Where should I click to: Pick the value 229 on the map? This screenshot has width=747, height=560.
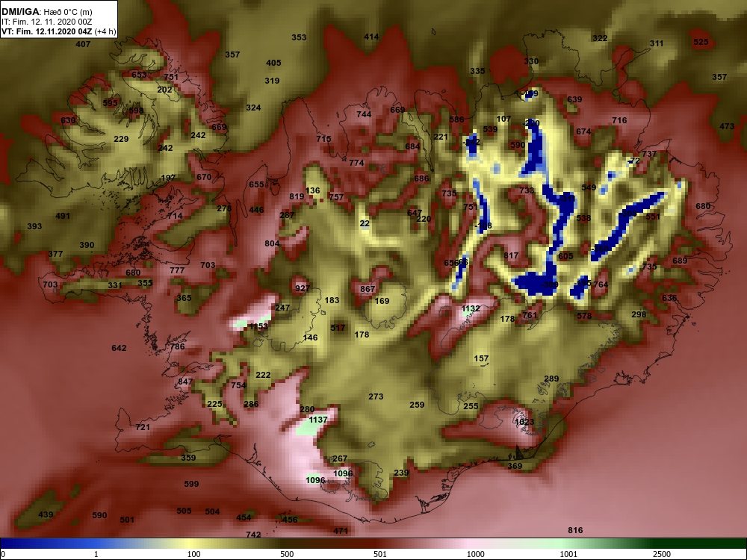coord(121,139)
